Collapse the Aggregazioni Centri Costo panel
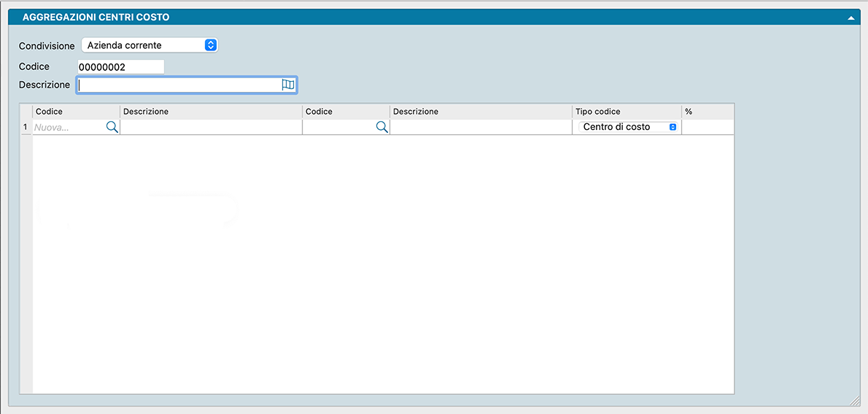The width and height of the screenshot is (868, 414). coord(850,17)
